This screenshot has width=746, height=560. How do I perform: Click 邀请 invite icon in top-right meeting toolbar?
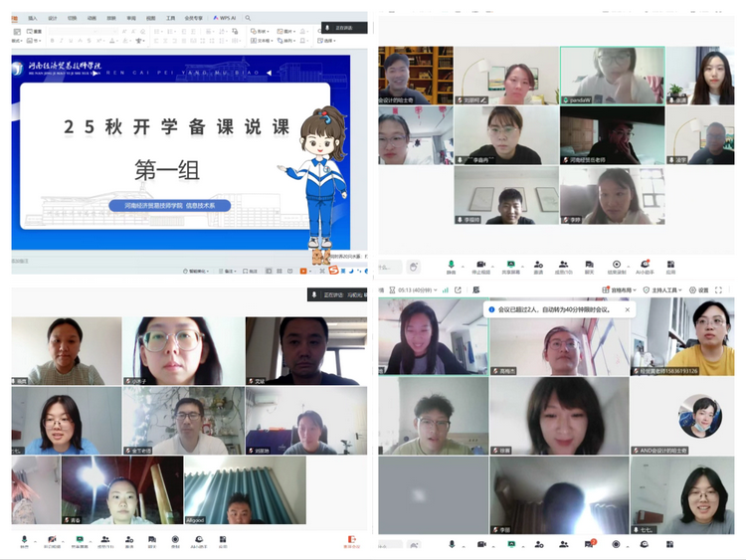(538, 266)
